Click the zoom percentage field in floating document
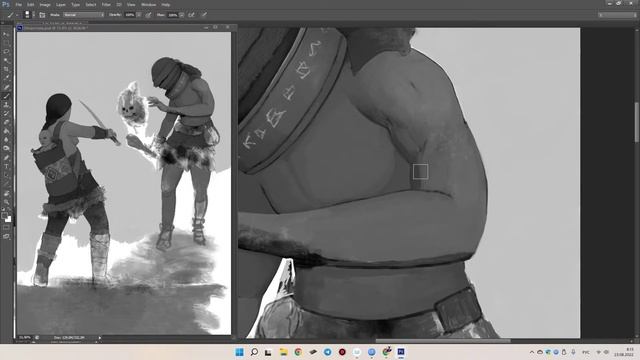 pyautogui.click(x=25, y=338)
